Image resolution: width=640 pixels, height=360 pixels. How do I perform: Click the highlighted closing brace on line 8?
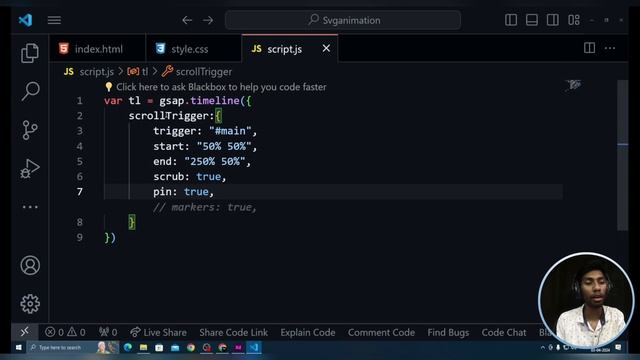(x=131, y=222)
